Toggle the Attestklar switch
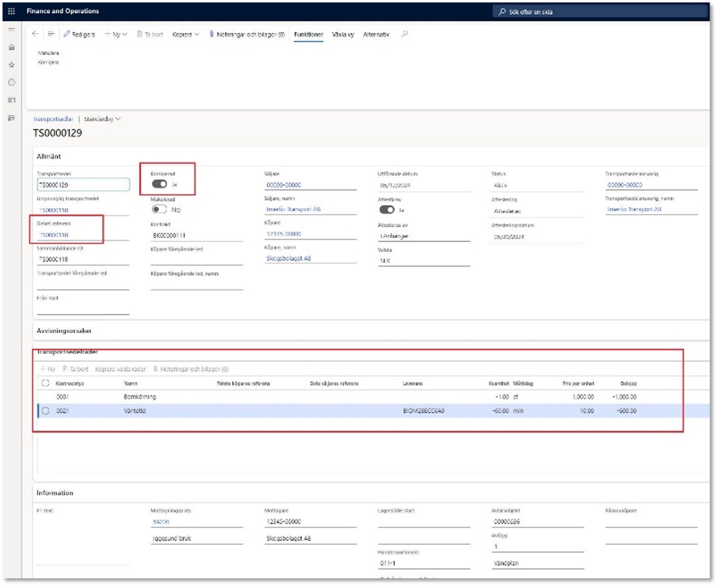Viewport: 719px width, 588px height. click(387, 210)
